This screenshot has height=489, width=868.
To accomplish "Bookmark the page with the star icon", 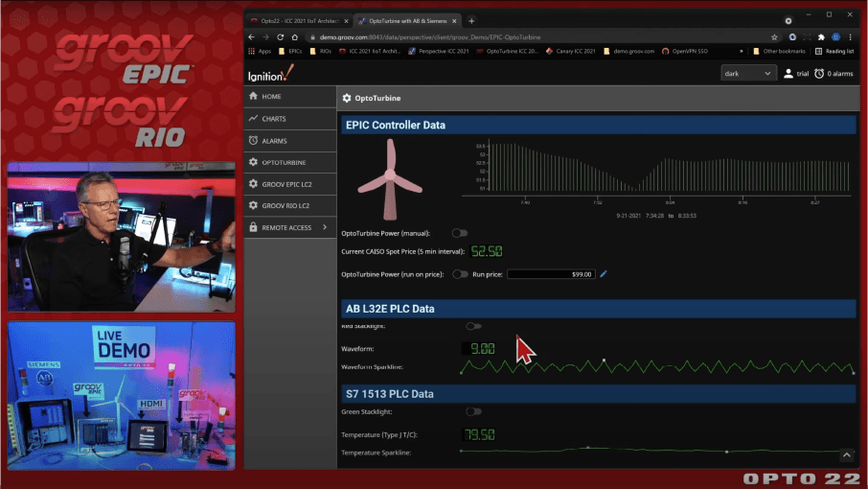I will click(774, 37).
